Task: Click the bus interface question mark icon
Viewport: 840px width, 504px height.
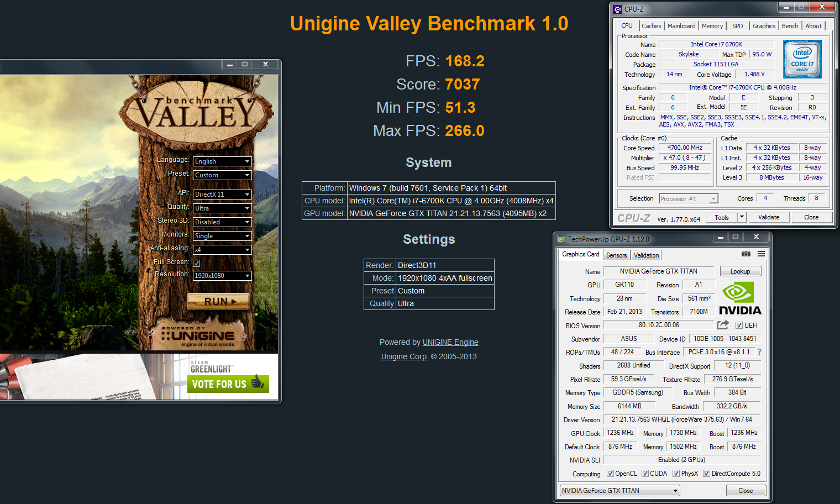Action: coord(759,352)
